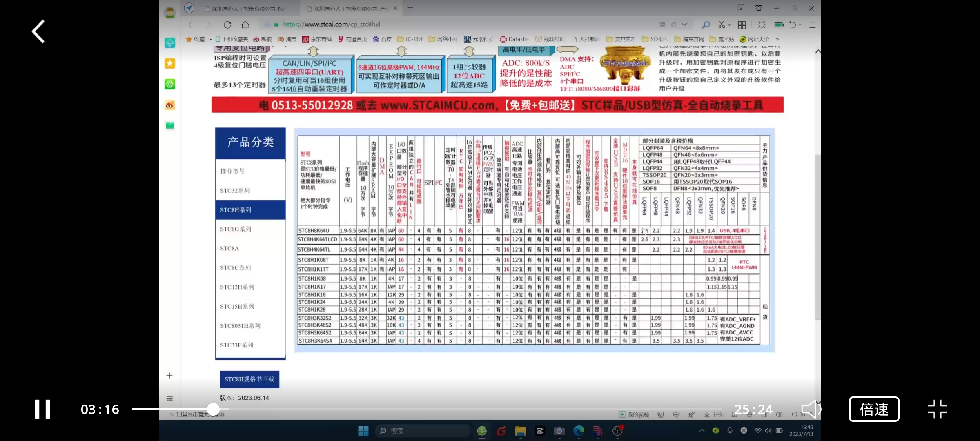
Task: Seek using the video progress slider knob
Action: tap(213, 409)
